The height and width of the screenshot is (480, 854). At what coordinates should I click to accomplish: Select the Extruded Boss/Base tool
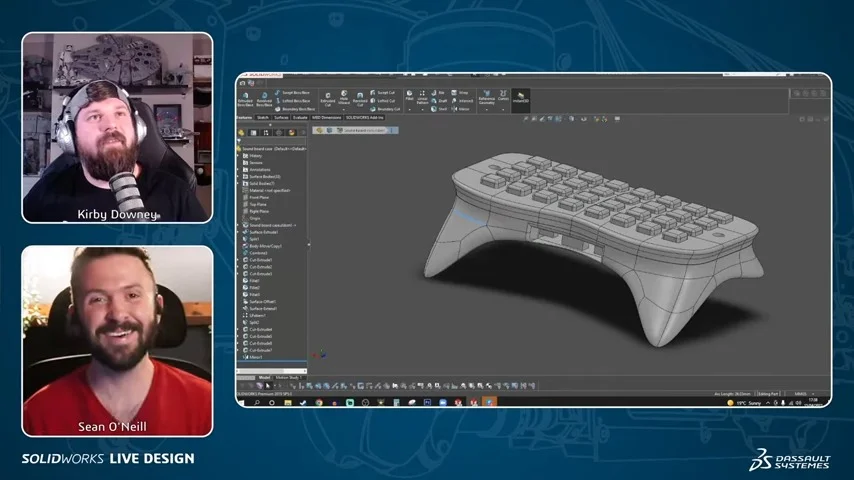pos(245,99)
